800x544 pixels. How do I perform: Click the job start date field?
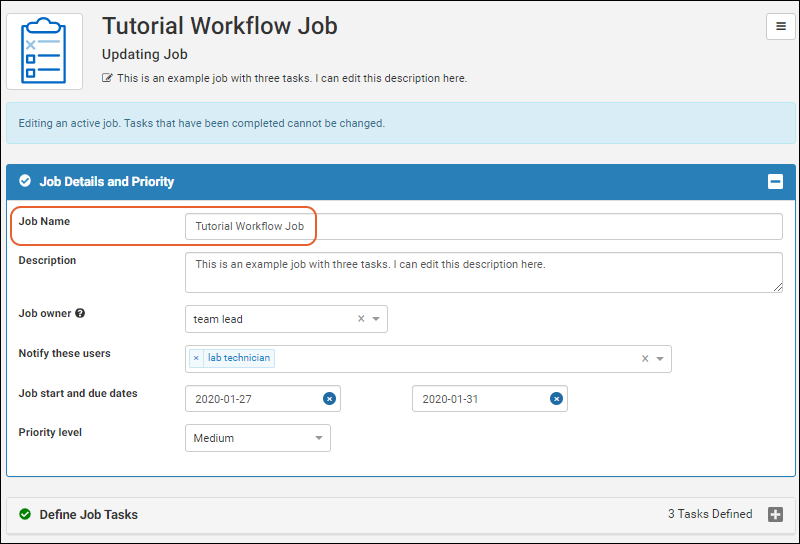point(253,399)
